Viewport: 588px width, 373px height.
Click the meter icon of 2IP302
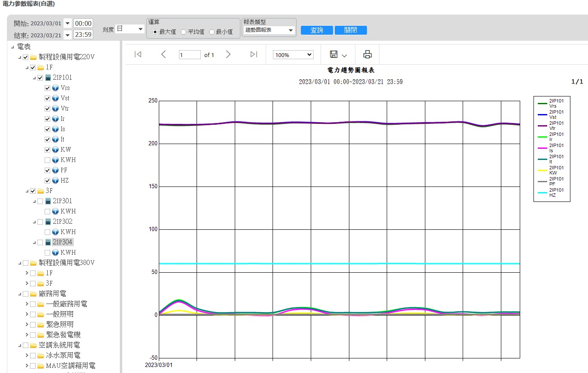[x=48, y=222]
